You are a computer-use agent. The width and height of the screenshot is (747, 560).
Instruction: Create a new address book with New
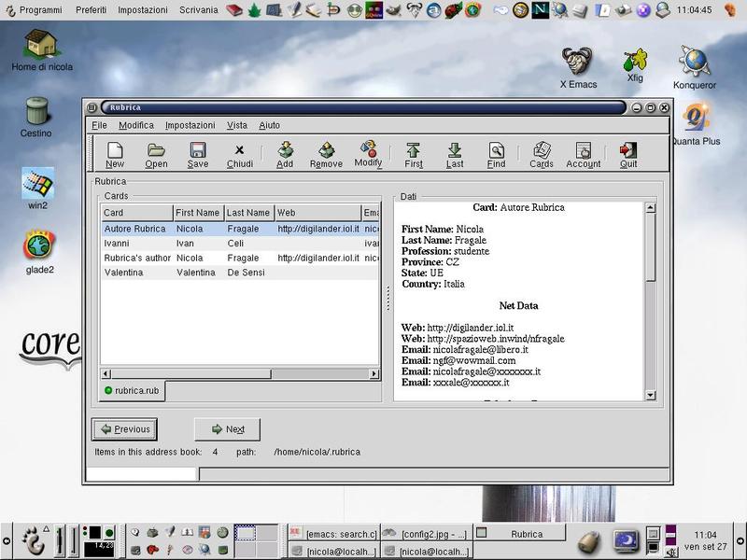click(115, 155)
